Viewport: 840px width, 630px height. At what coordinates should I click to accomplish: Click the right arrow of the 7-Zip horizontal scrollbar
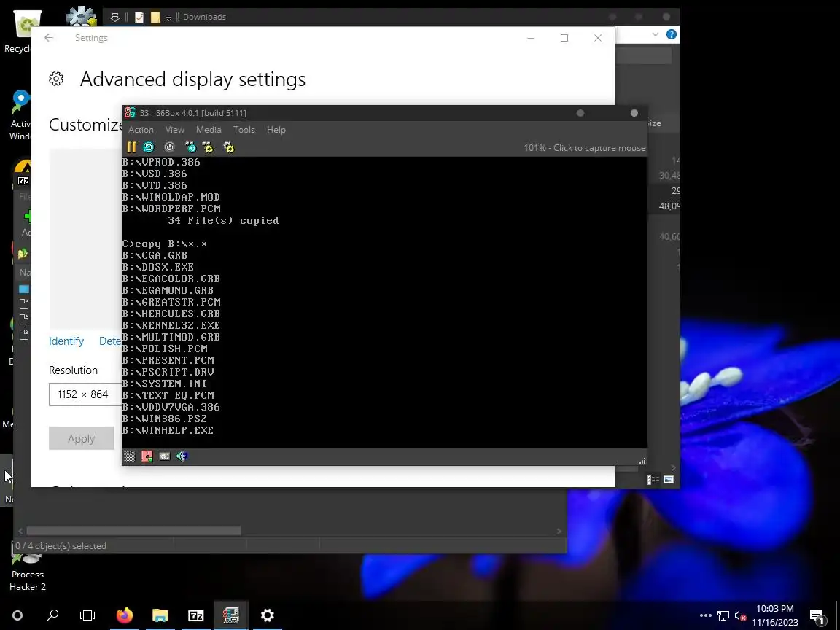(559, 531)
